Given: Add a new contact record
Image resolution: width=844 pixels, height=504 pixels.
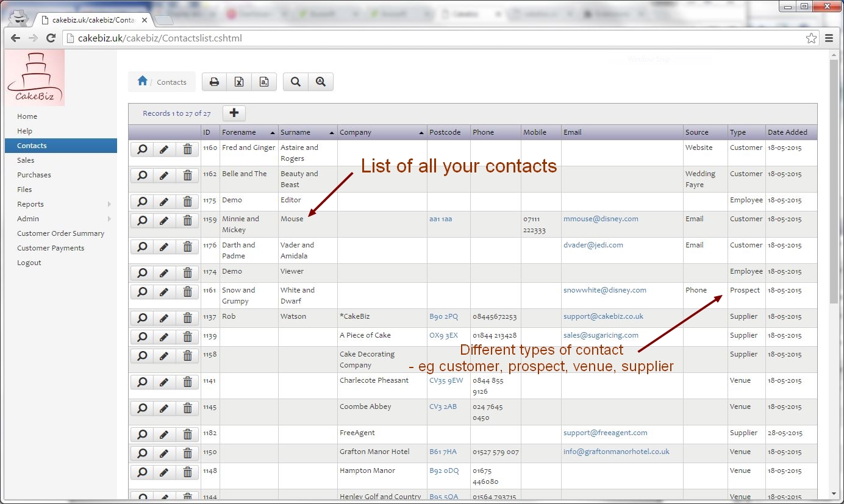Looking at the screenshot, I should tap(234, 113).
